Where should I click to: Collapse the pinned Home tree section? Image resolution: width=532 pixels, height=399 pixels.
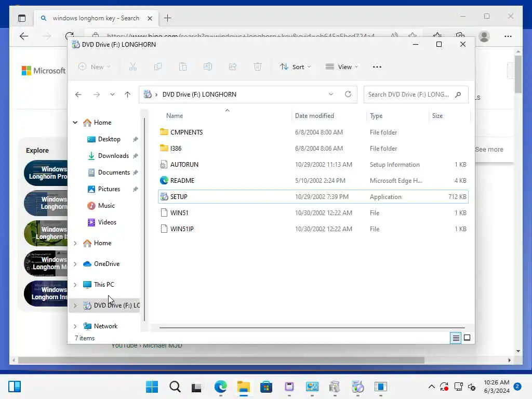point(75,123)
